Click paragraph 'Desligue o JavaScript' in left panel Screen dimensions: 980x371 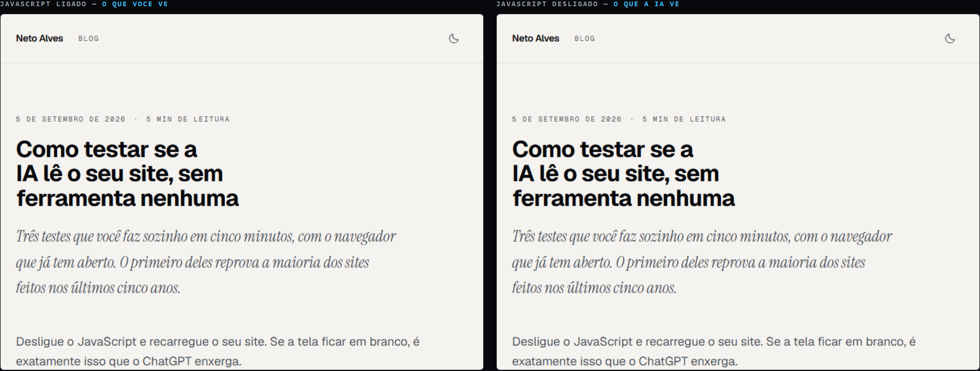click(x=218, y=351)
